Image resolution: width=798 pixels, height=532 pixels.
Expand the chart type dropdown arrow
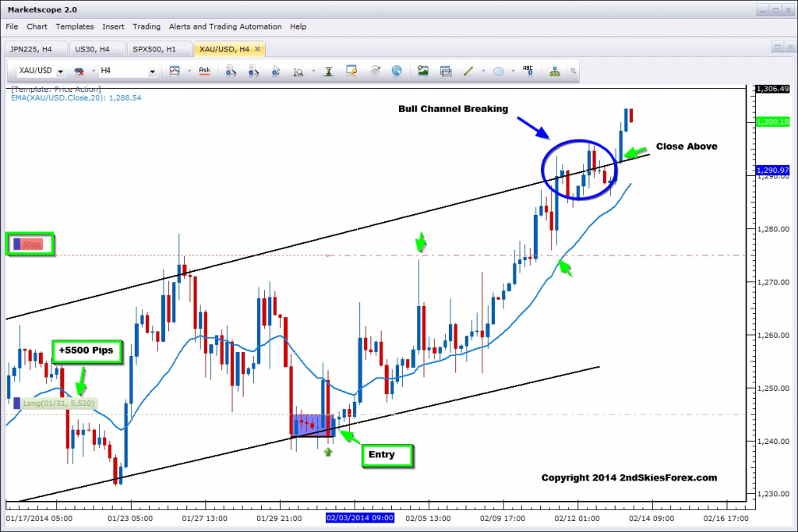189,71
